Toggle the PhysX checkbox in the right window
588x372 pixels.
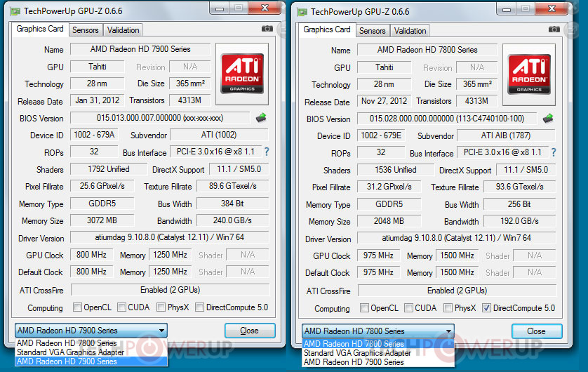[448, 308]
